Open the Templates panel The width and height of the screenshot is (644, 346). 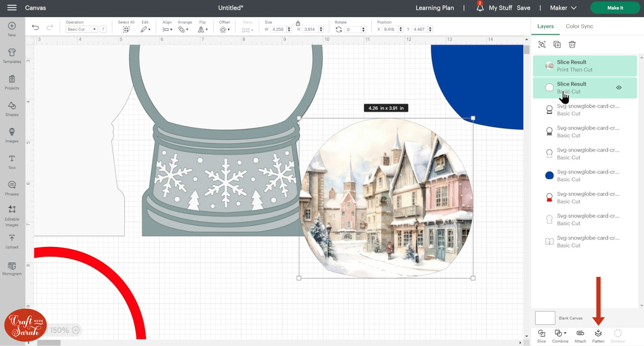click(12, 55)
